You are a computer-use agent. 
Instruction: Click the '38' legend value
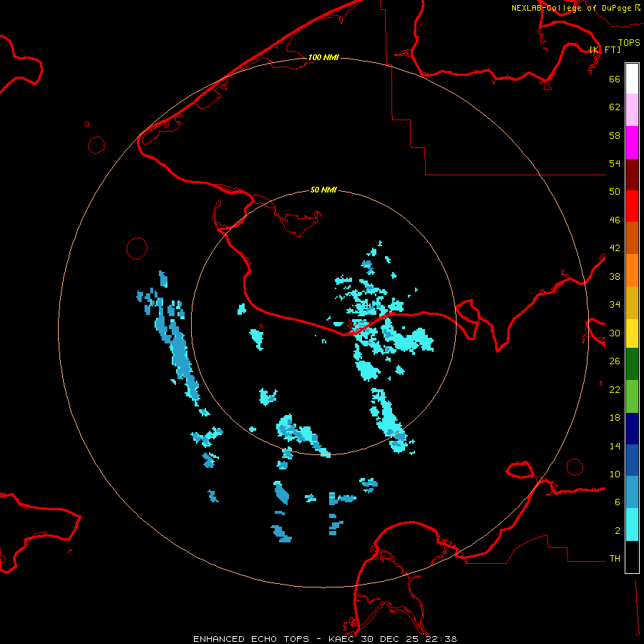pyautogui.click(x=615, y=276)
